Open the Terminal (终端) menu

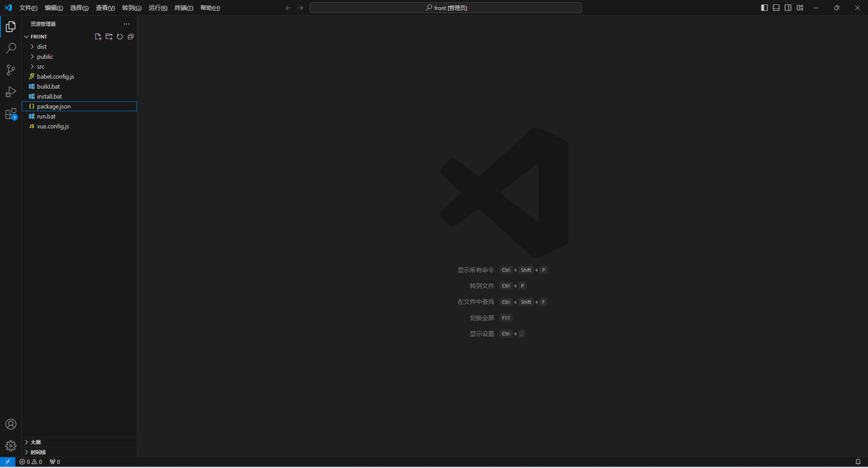[x=184, y=8]
